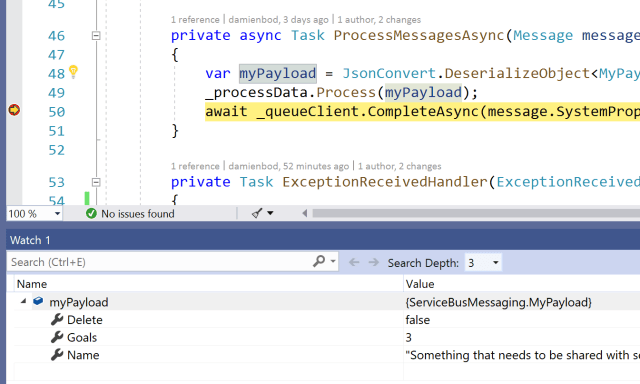
Task: Click the No issues found status indicator
Action: [x=130, y=213]
